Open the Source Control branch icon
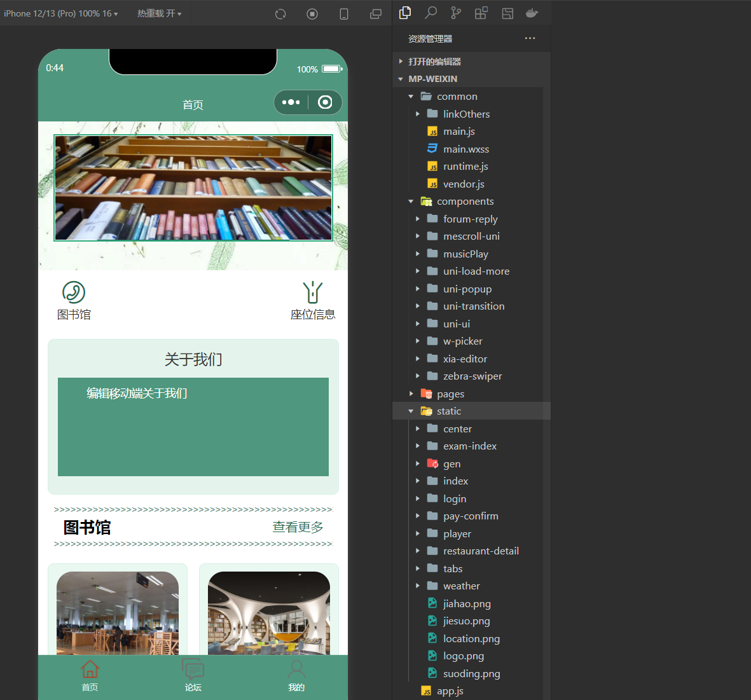This screenshot has width=751, height=700. [456, 13]
